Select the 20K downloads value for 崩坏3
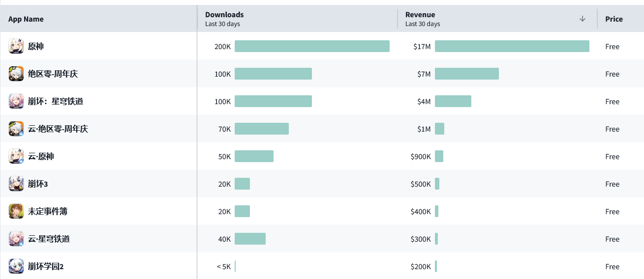The image size is (644, 279). coord(224,184)
